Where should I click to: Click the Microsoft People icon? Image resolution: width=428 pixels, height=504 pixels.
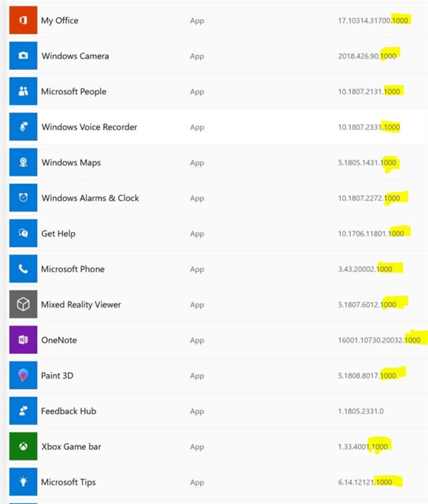point(23,91)
